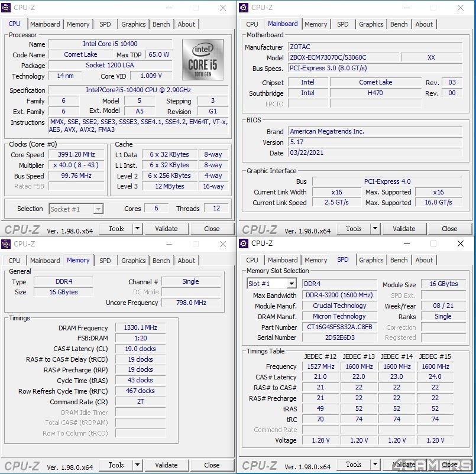The image size is (476, 474).
Task: Minimize the CPU-Z window showing the SPD tab
Action: pyautogui.click(x=407, y=244)
